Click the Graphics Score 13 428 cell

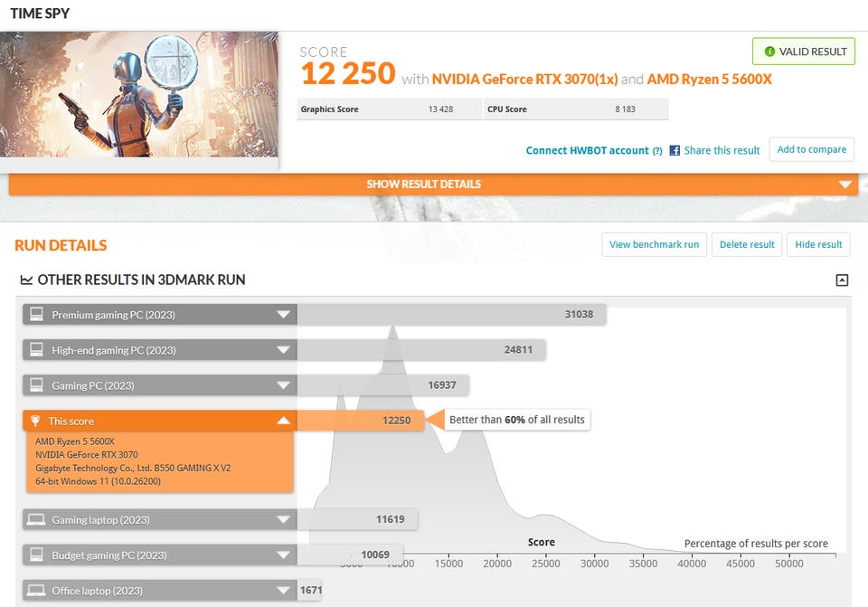point(389,109)
